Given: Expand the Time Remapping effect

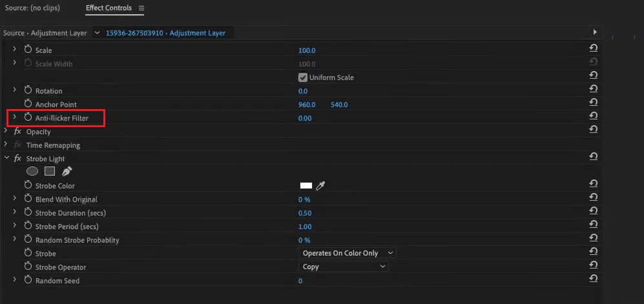Looking at the screenshot, I should pyautogui.click(x=6, y=145).
